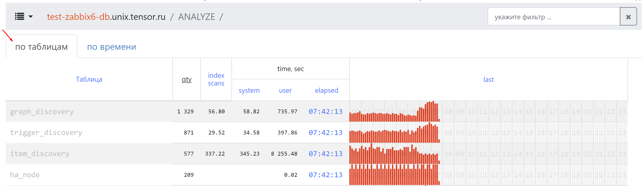Clear filter with the X button

(628, 17)
